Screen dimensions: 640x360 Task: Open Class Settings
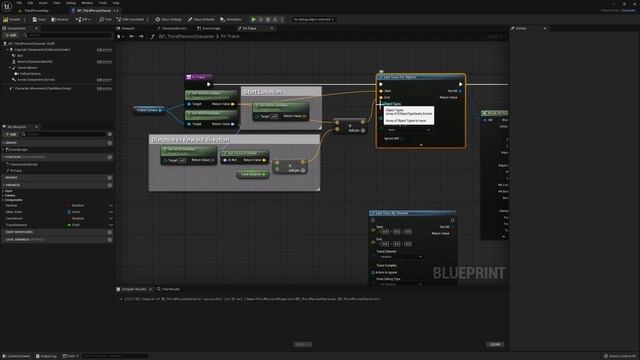click(x=168, y=19)
